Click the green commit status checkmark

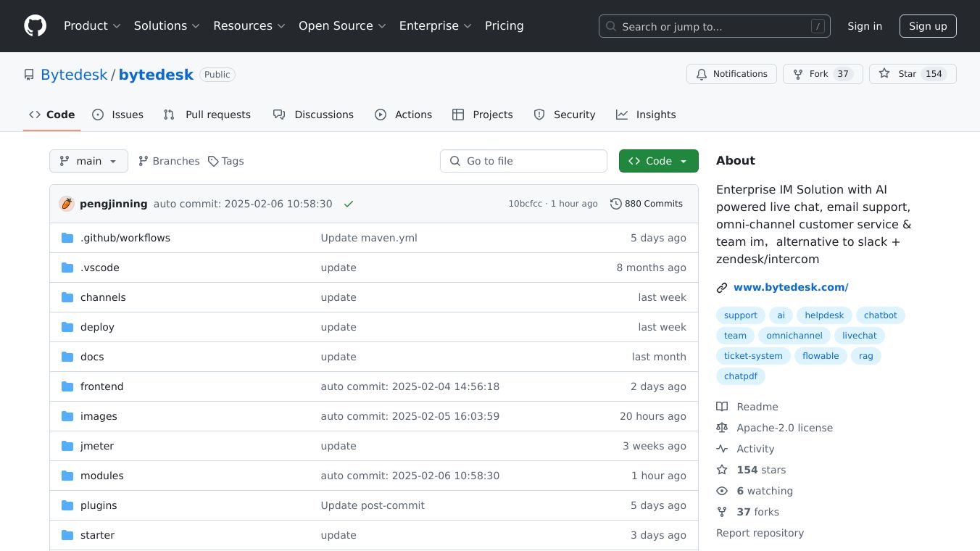[x=349, y=204]
